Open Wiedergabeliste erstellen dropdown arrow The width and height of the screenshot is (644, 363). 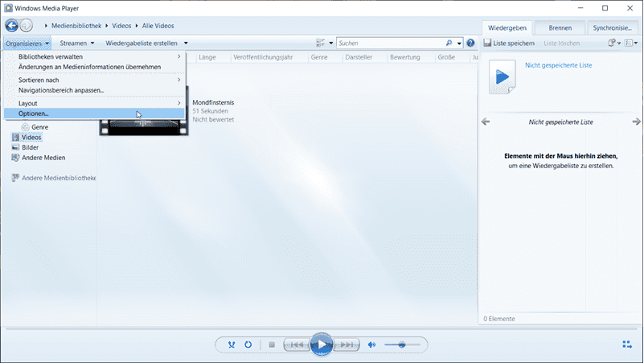[x=186, y=43]
